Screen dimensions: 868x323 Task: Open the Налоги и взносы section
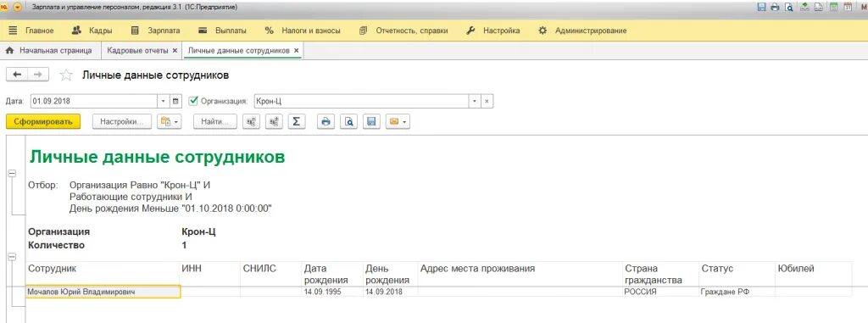tap(303, 31)
